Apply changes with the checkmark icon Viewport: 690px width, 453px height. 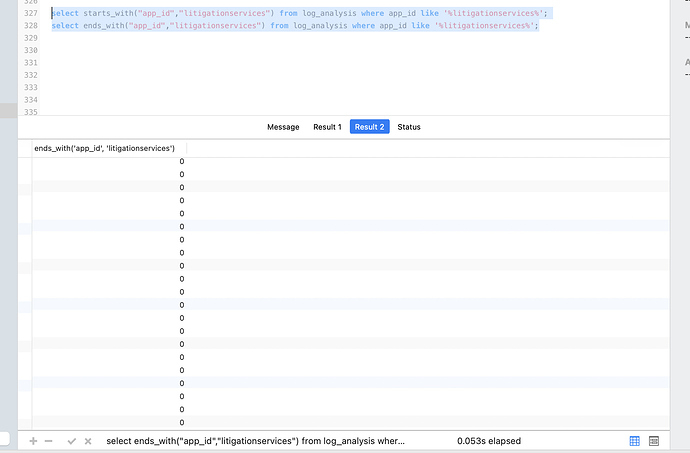(x=71, y=441)
